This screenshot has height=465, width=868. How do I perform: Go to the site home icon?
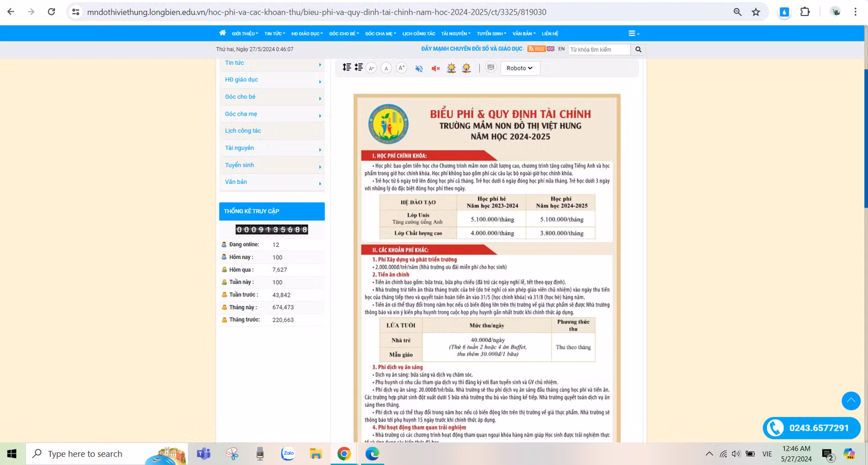tap(223, 33)
